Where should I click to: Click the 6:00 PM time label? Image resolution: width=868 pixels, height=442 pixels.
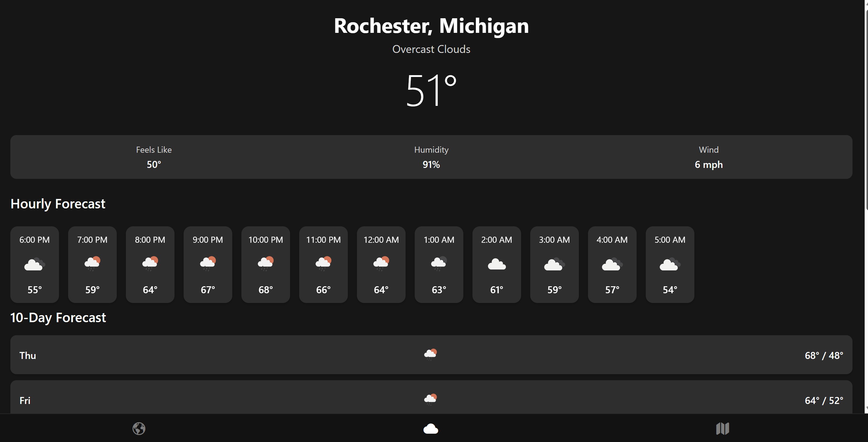pos(35,240)
